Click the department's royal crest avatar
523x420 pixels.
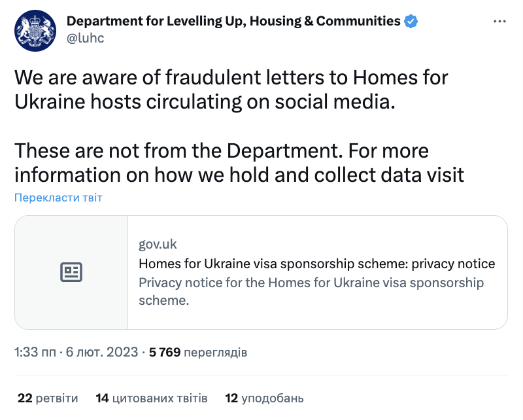(35, 30)
